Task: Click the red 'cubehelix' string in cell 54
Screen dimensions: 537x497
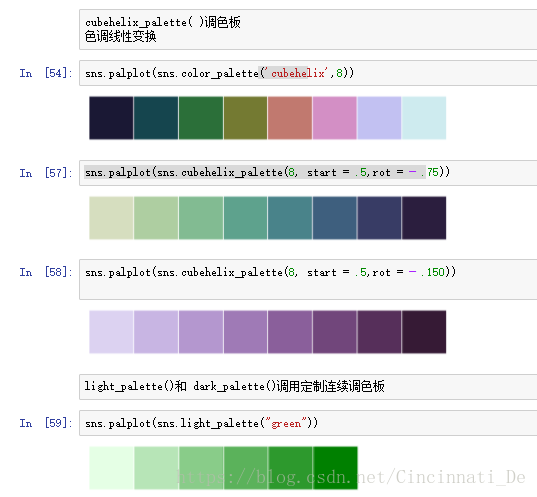Action: pos(298,73)
